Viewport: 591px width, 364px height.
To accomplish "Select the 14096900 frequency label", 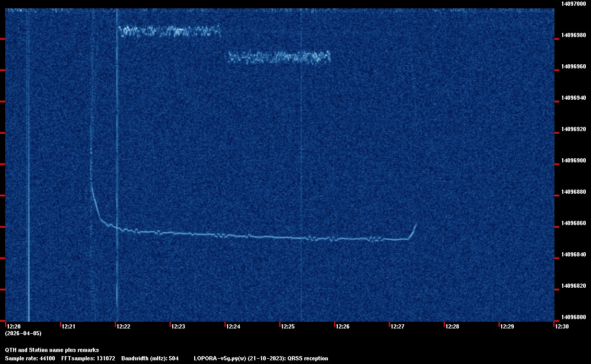I will (574, 160).
